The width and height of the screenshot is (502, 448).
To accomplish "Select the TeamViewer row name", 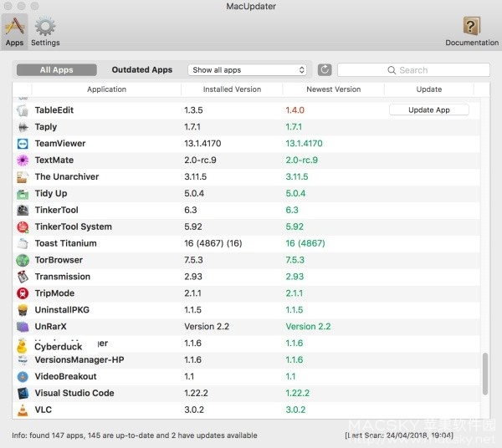I will pos(60,144).
